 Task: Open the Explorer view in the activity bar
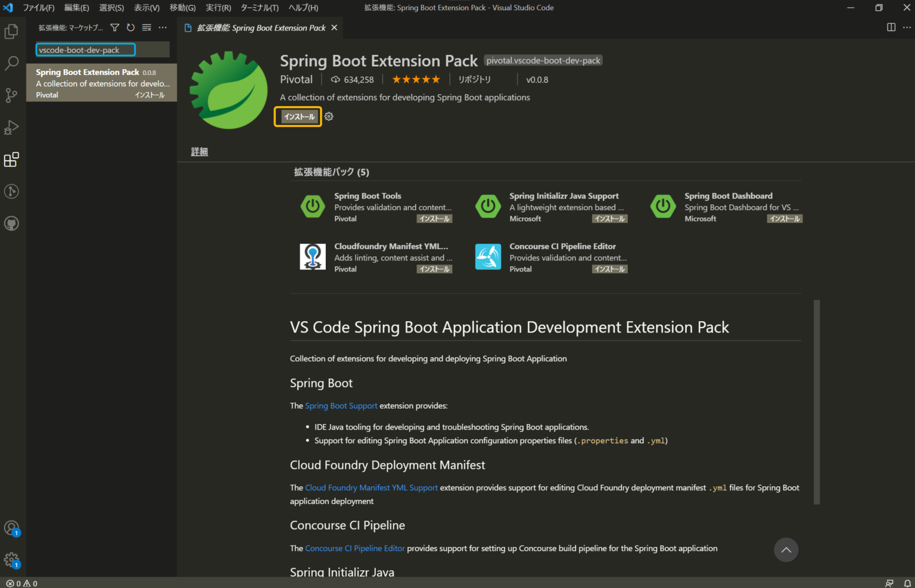coord(11,31)
